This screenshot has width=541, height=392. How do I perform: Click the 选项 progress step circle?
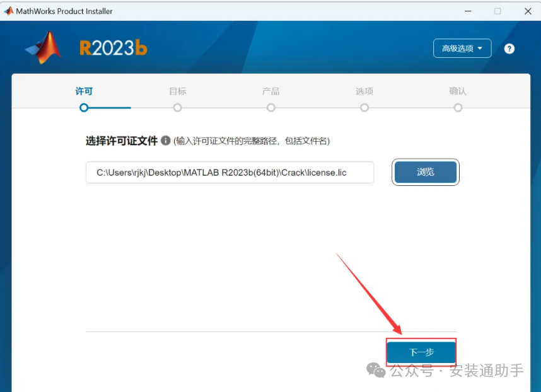364,108
